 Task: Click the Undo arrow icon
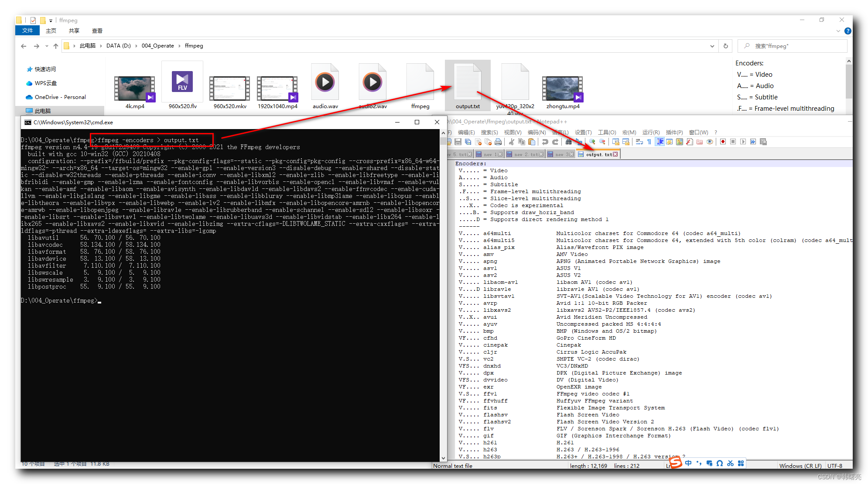point(545,142)
